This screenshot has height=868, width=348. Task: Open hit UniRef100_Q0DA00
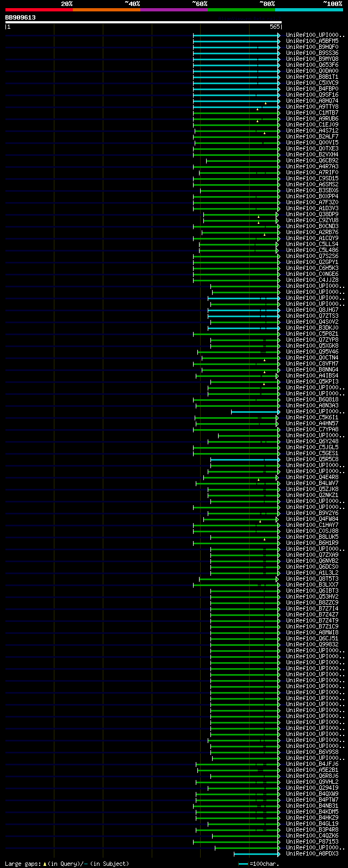click(312, 71)
